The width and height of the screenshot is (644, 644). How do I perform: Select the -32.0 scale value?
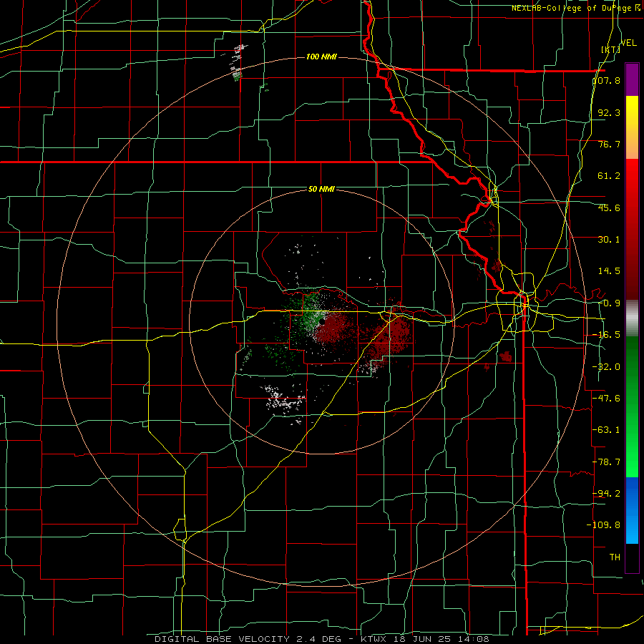click(x=607, y=367)
